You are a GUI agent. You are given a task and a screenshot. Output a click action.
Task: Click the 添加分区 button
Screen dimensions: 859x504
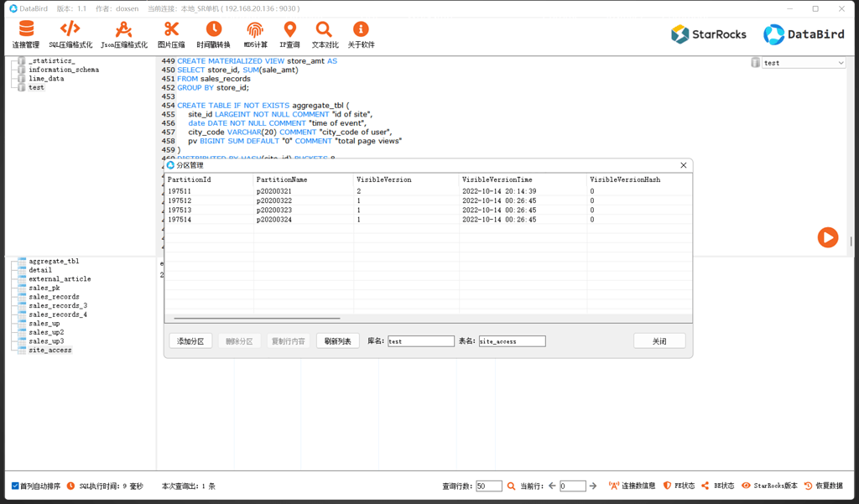coord(190,341)
